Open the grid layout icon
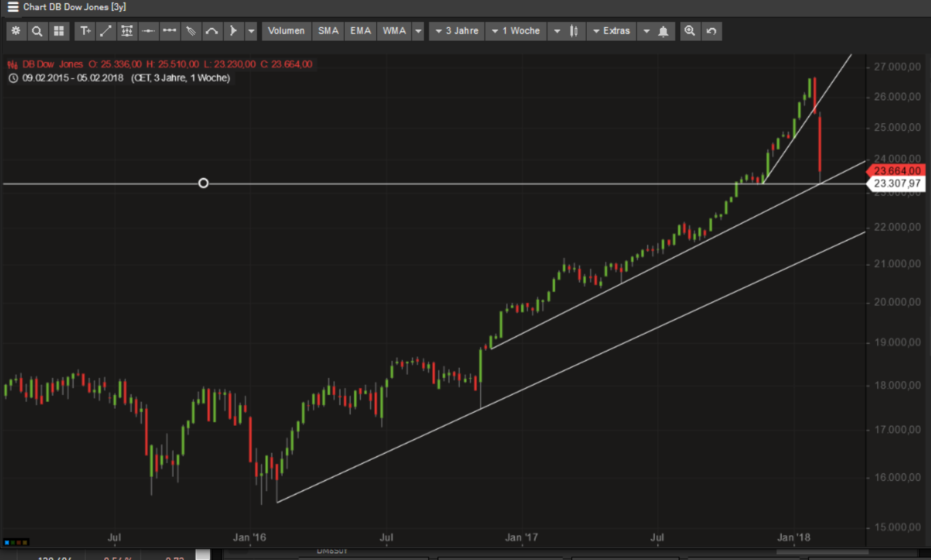This screenshot has height=560, width=931. click(59, 31)
